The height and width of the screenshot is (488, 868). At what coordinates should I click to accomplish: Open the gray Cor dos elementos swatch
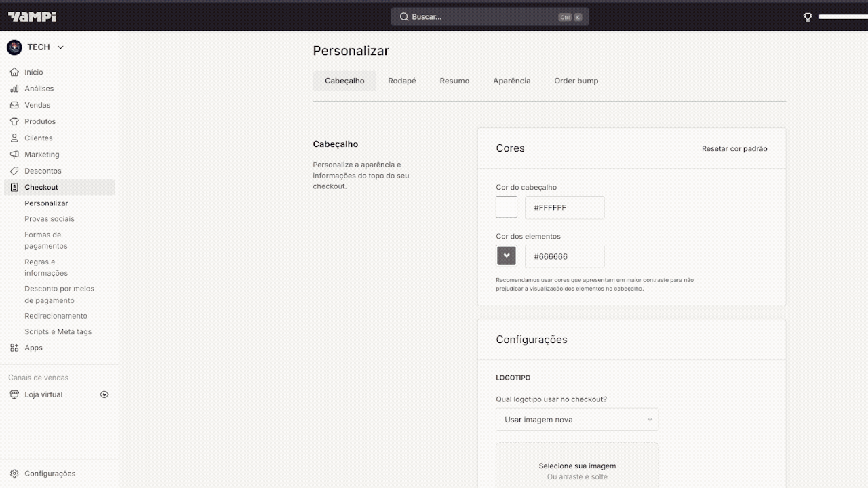(x=507, y=256)
